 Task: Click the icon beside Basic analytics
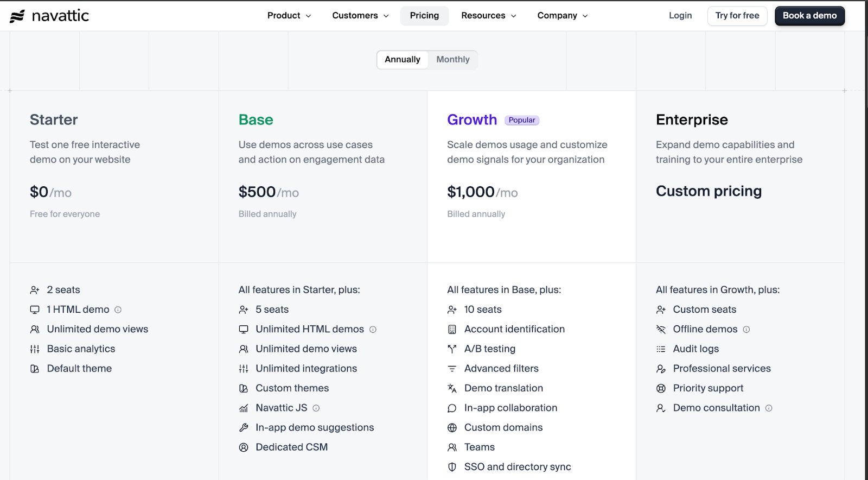[35, 349]
